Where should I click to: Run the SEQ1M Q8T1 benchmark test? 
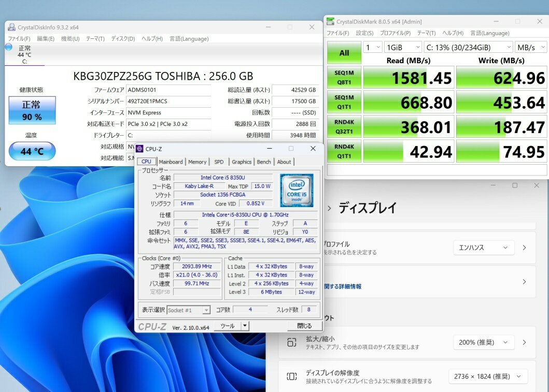(x=344, y=78)
